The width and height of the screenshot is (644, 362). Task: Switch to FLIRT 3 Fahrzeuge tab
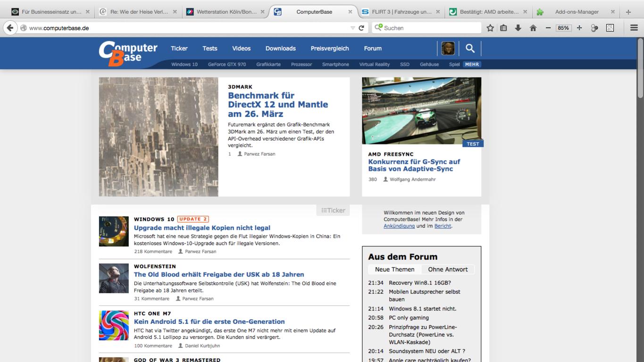(401, 12)
